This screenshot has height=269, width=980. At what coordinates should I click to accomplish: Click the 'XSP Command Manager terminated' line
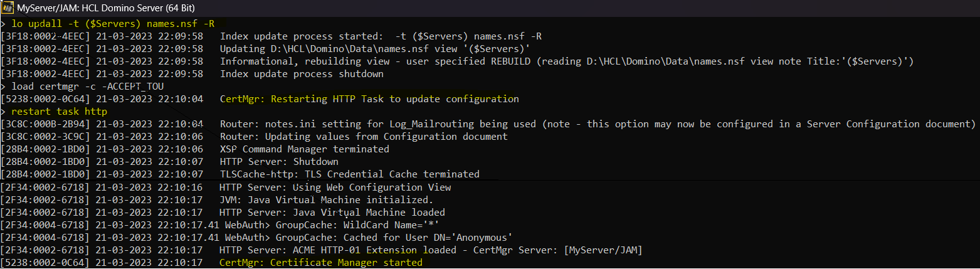304,149
